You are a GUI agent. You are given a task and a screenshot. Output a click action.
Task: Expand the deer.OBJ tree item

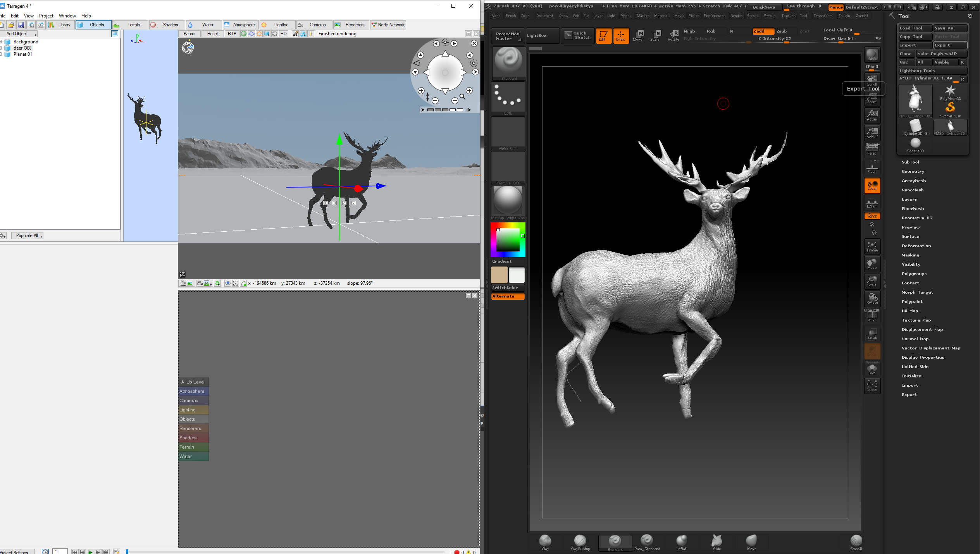tap(2, 48)
